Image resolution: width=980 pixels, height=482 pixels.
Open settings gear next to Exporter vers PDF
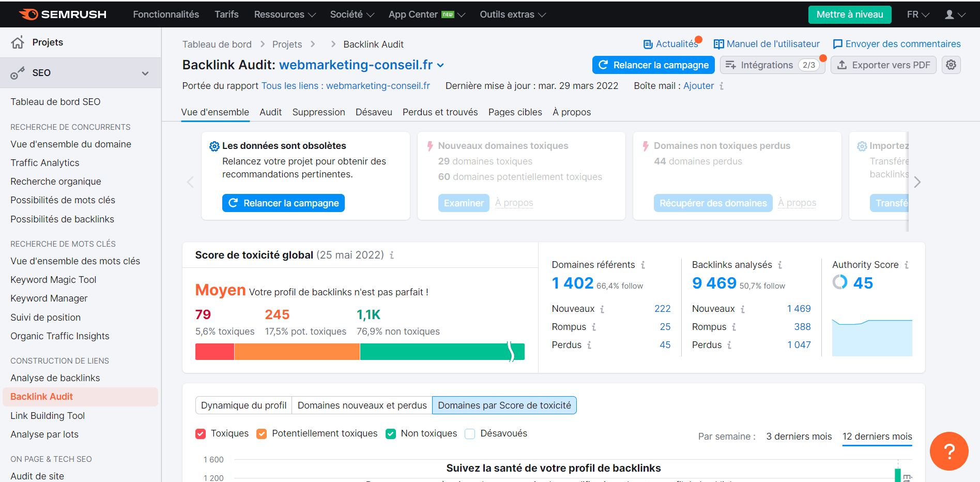pos(951,65)
